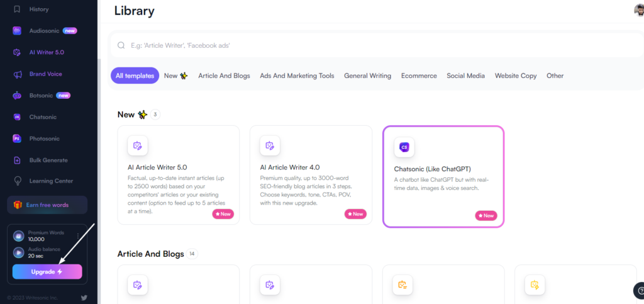Click the Premium Words circle icon
This screenshot has height=304, width=644.
18,236
